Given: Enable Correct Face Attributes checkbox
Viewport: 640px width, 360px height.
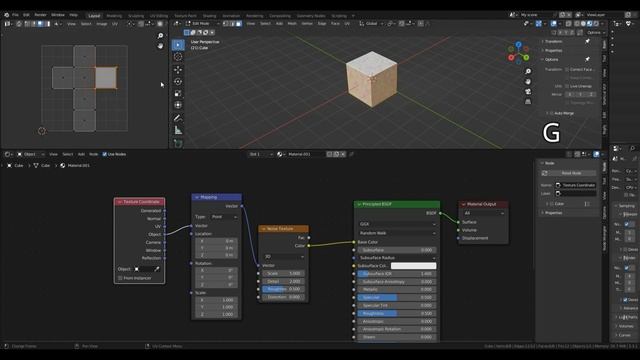Looking at the screenshot, I should (x=567, y=69).
